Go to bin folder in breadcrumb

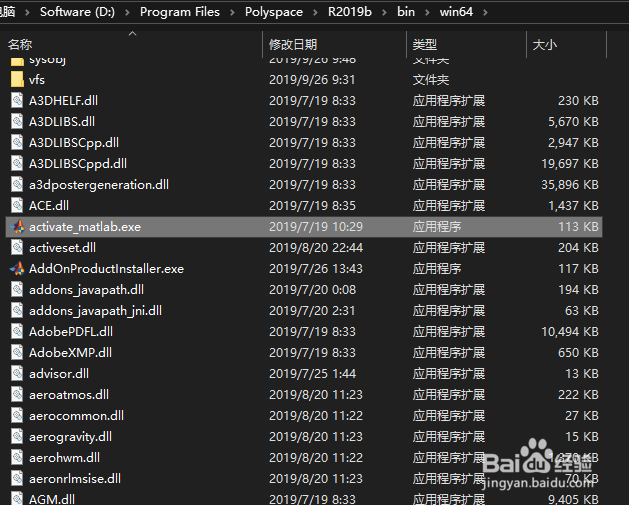[406, 12]
